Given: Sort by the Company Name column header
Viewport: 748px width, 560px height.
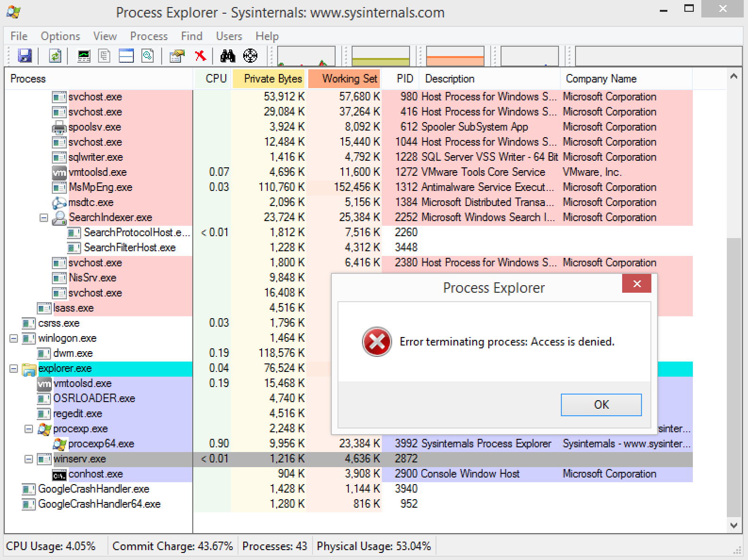Looking at the screenshot, I should coord(626,79).
